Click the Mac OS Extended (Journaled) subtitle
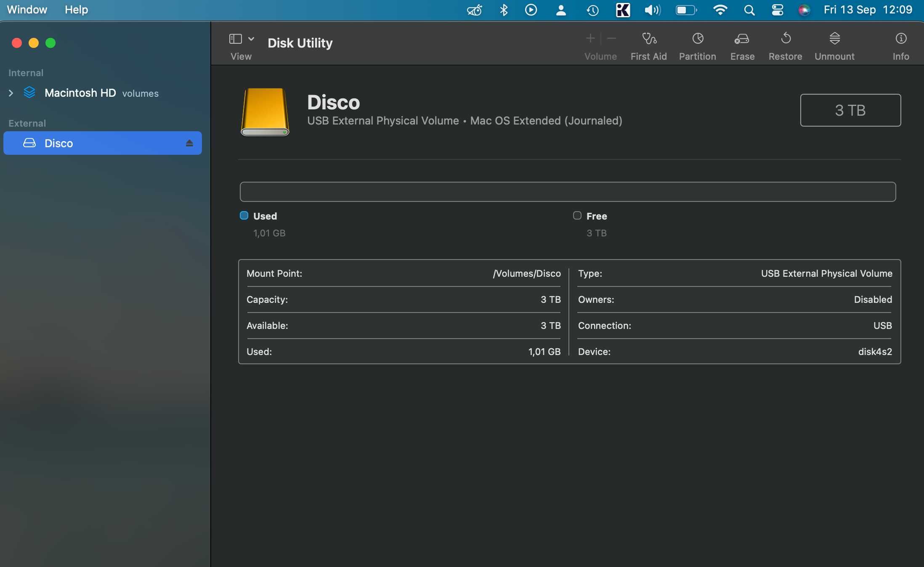Image resolution: width=924 pixels, height=567 pixels. point(546,121)
